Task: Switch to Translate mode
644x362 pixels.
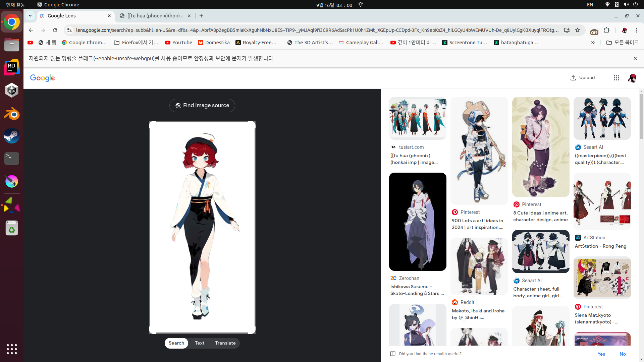Action: pyautogui.click(x=225, y=343)
